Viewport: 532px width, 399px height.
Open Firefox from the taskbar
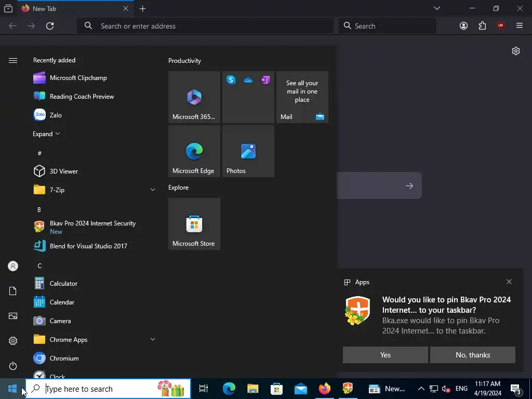pyautogui.click(x=324, y=389)
